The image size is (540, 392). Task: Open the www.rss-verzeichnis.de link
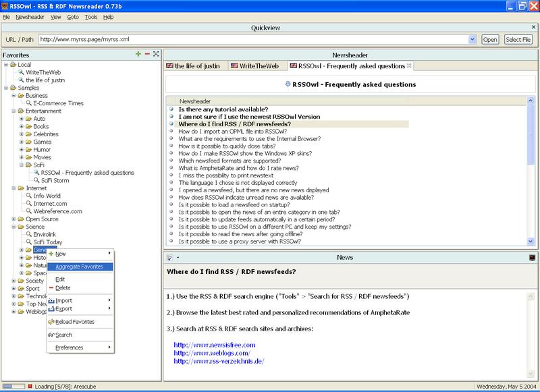(x=219, y=362)
